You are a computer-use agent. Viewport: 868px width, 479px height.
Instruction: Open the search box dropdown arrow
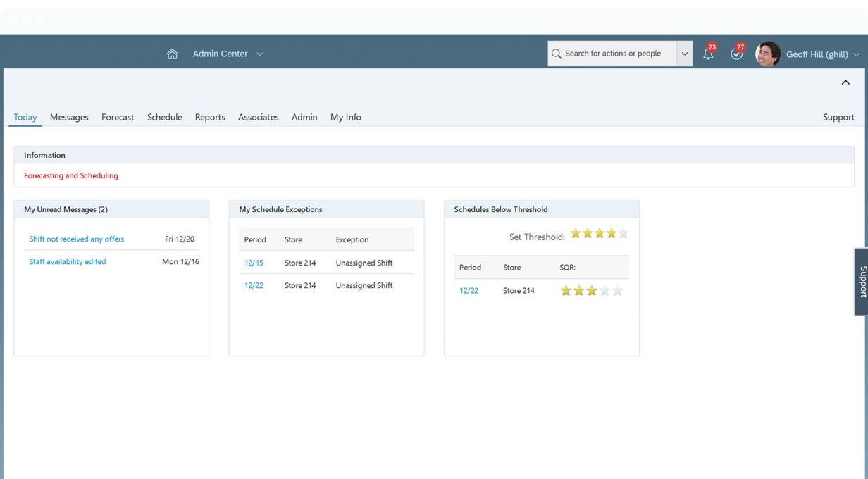(x=684, y=54)
